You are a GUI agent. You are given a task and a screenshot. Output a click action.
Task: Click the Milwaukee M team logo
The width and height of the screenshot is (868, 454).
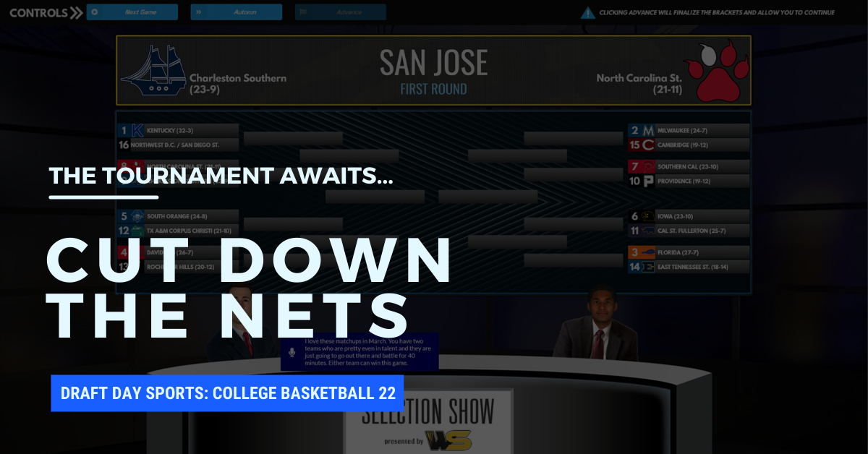click(x=648, y=131)
